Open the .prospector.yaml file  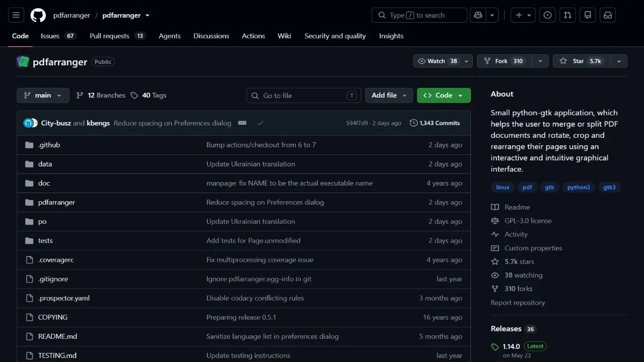click(64, 298)
